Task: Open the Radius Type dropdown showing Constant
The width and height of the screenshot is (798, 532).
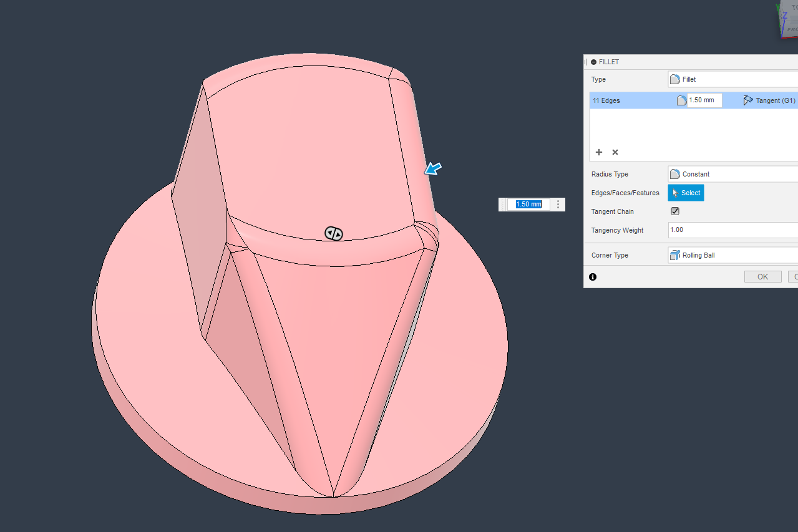Action: click(x=733, y=174)
